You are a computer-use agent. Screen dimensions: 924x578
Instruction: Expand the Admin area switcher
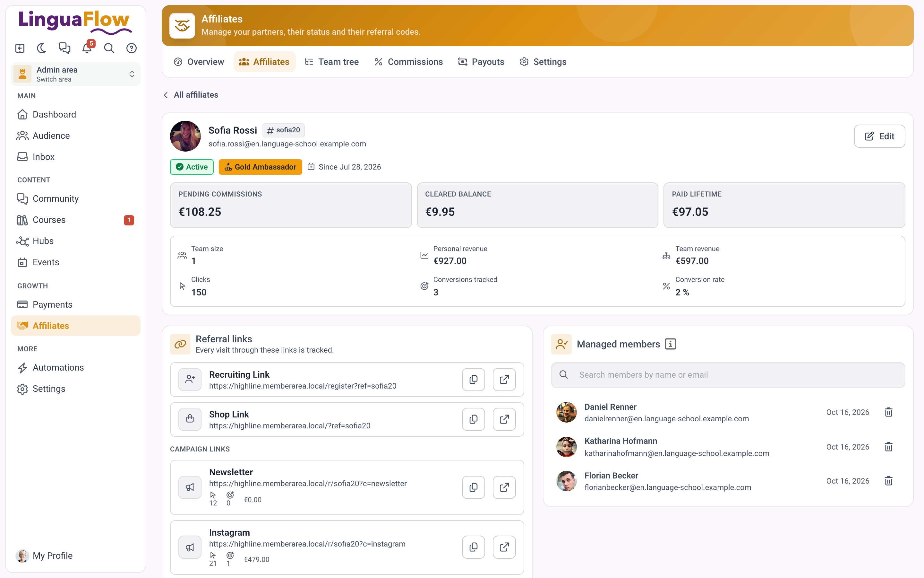[x=76, y=74]
